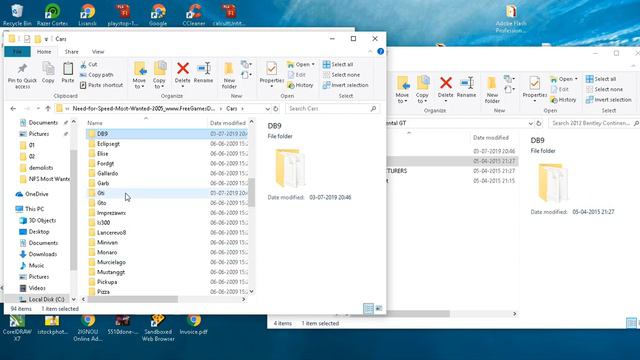Viewport: 640px width, 360px height.
Task: Sort by the Date modified column header
Action: point(228,122)
